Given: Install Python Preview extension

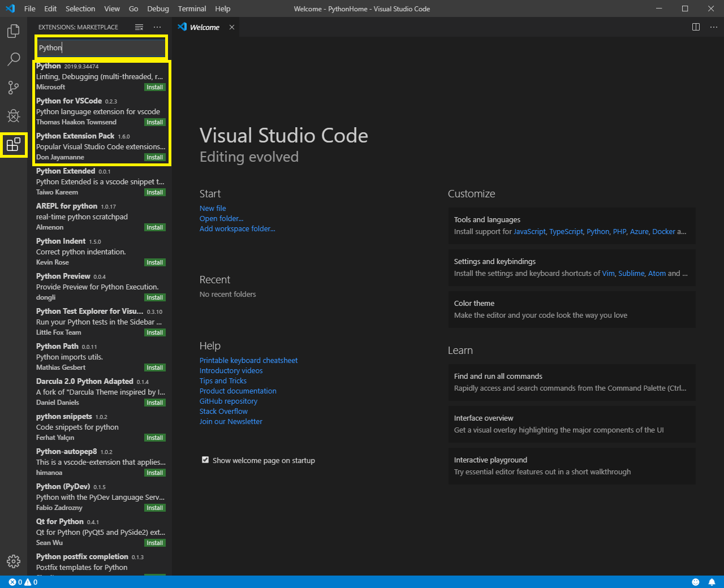Looking at the screenshot, I should click(154, 297).
